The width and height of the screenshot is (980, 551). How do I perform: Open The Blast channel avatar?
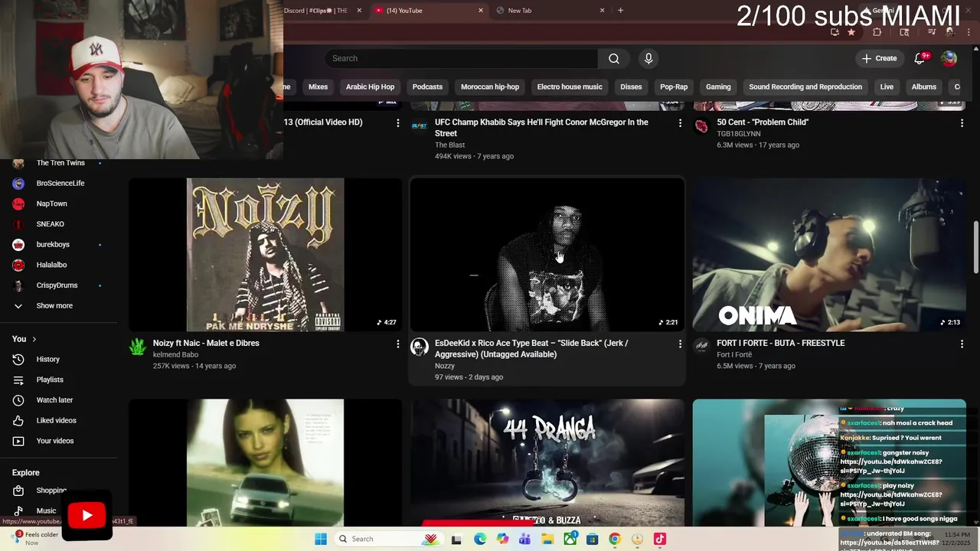(x=420, y=126)
